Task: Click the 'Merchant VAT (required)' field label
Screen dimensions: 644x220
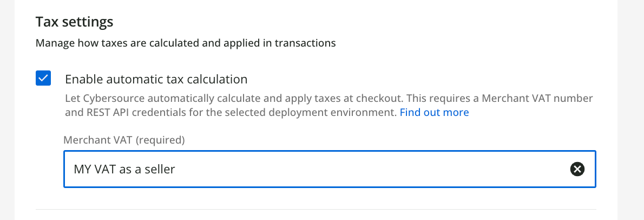Action: pos(124,140)
